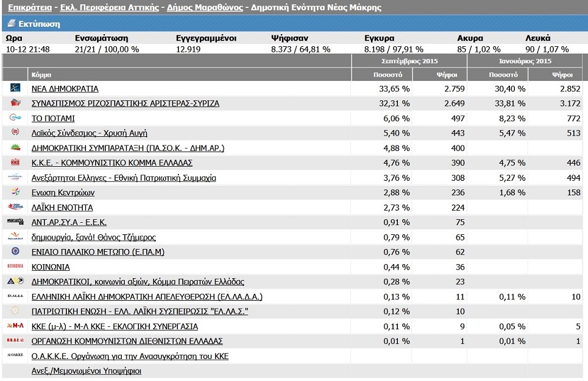Open Εκλ. Περιφέρεια Αττικής breadcrumb
Screen dimensions: 588x381
click(108, 8)
